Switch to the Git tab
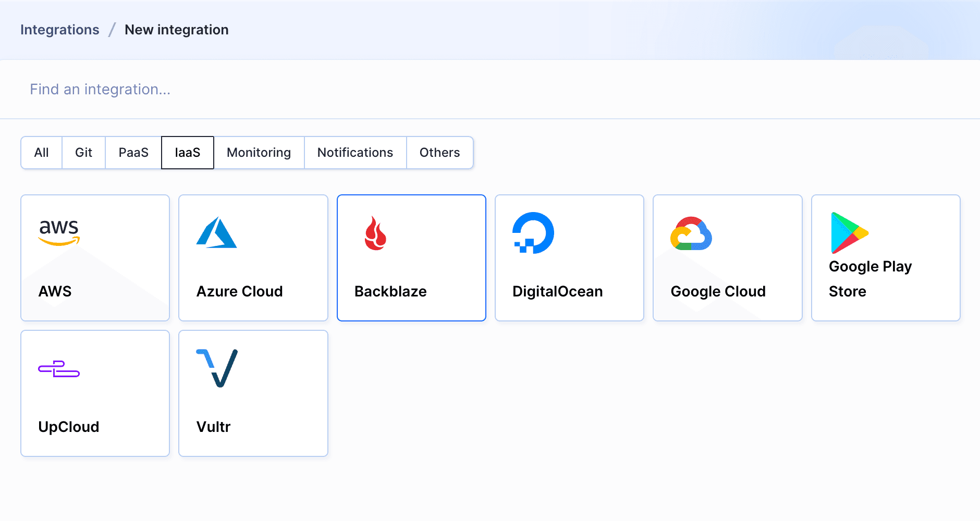This screenshot has width=980, height=521. pos(84,153)
